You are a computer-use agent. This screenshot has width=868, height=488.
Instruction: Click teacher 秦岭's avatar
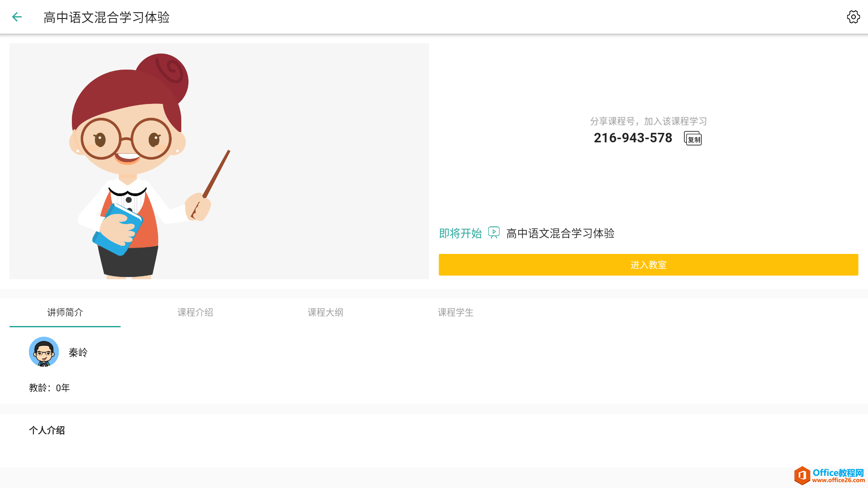point(44,352)
